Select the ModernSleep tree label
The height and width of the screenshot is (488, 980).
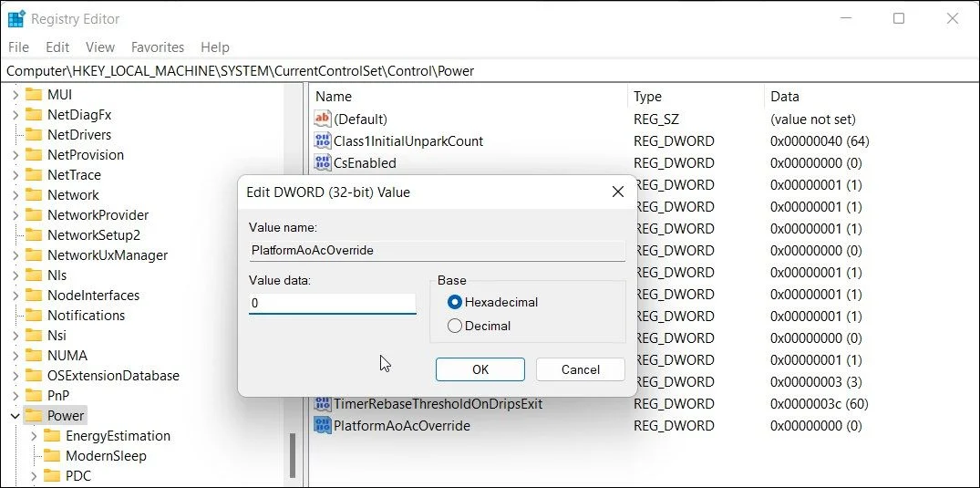coord(107,455)
